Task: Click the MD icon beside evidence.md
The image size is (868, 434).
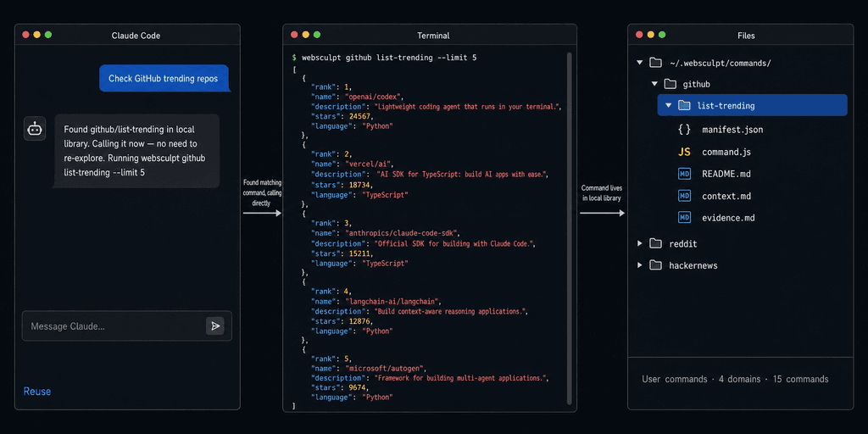Action: tap(684, 218)
